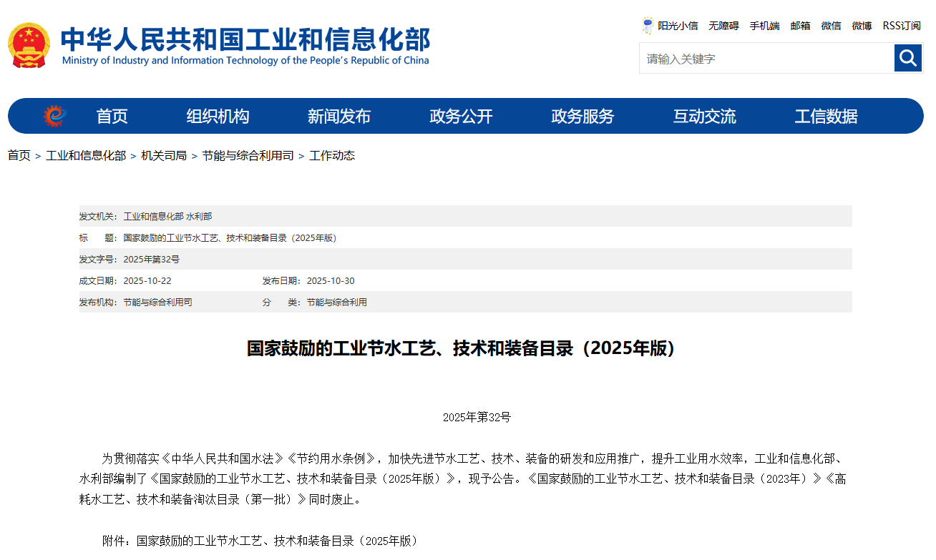The image size is (936, 560).
Task: Type in the 请输入关键字 search field
Action: 766,59
